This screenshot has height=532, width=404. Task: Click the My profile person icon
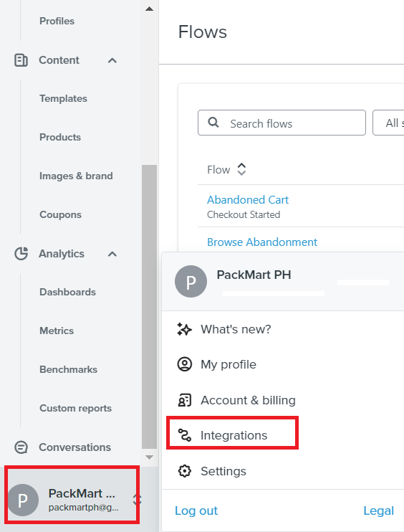184,364
